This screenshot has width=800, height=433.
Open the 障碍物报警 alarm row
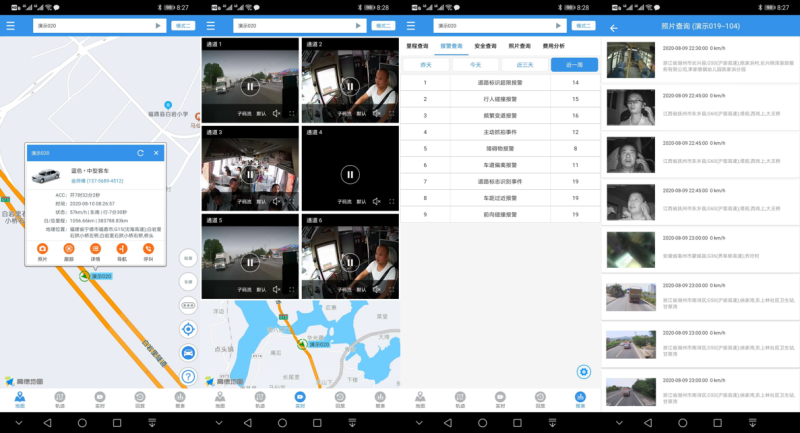pos(500,148)
